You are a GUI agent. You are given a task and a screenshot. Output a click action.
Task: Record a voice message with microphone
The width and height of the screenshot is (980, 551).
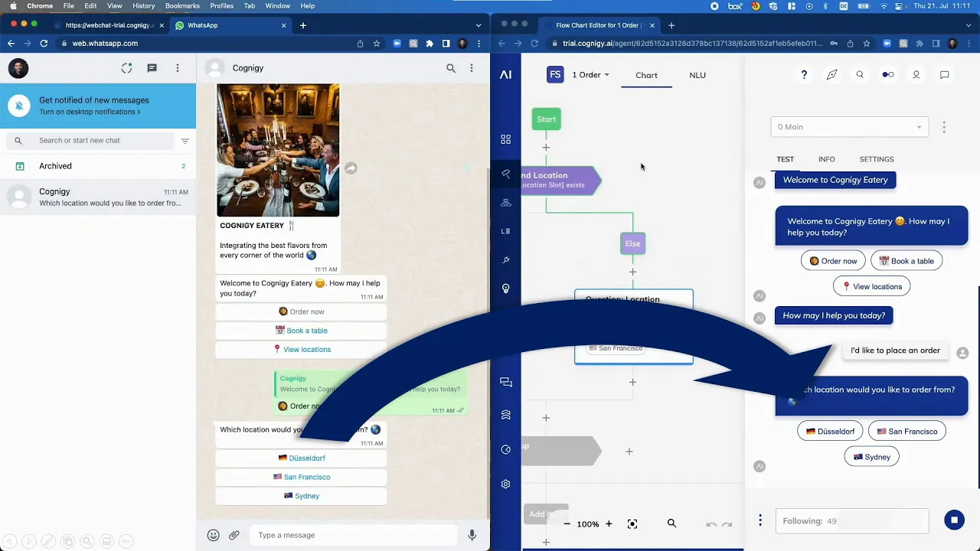pos(472,535)
